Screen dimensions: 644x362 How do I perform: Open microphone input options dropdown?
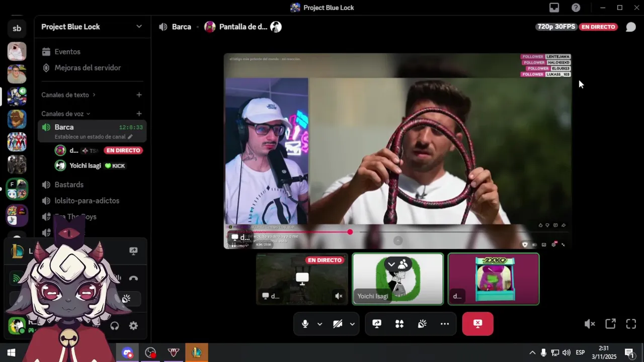[x=319, y=324]
